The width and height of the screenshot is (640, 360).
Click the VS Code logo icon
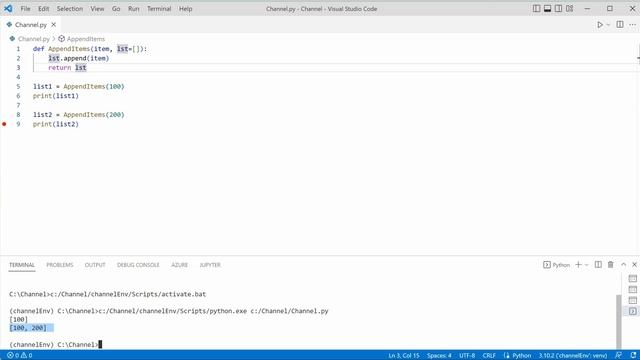(x=8, y=9)
